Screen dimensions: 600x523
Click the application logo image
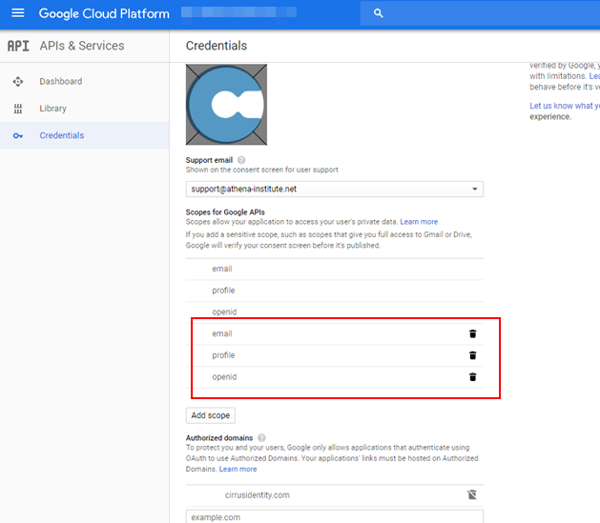pyautogui.click(x=226, y=104)
